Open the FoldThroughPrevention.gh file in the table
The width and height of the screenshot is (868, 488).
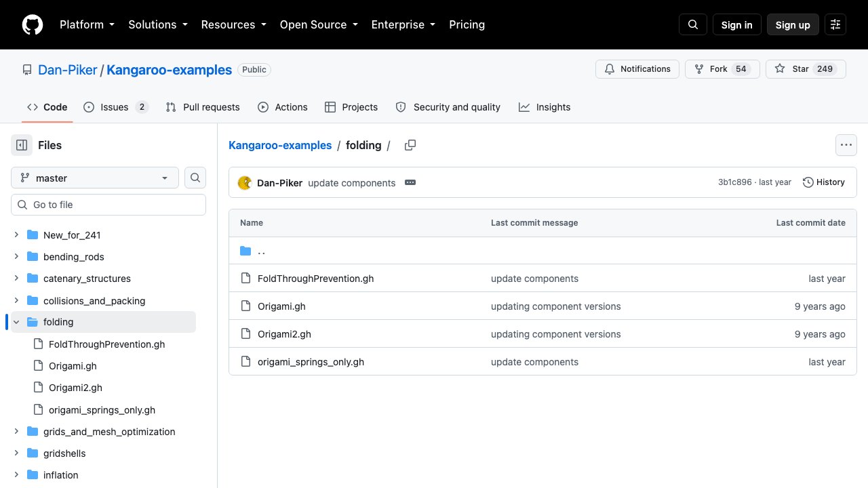pyautogui.click(x=316, y=279)
